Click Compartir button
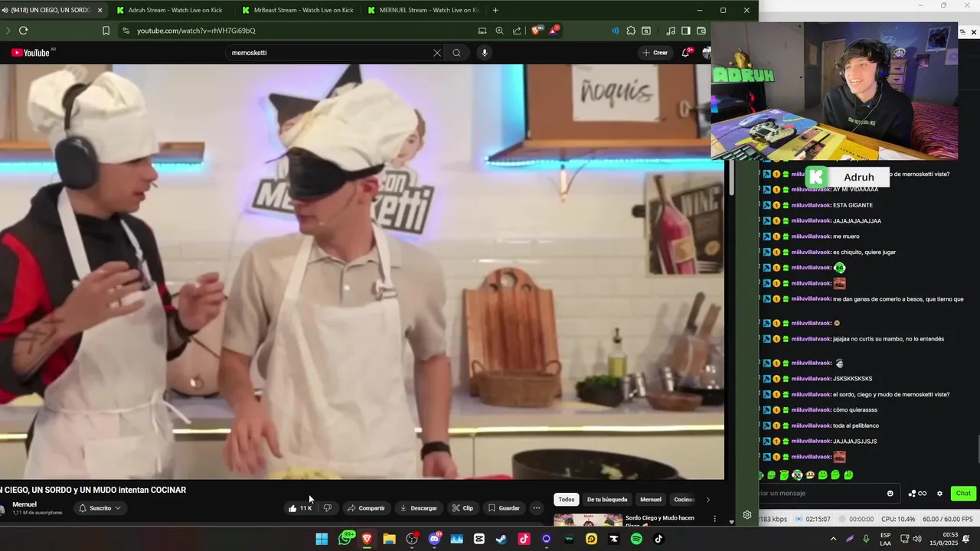Image resolution: width=980 pixels, height=551 pixels. [365, 508]
